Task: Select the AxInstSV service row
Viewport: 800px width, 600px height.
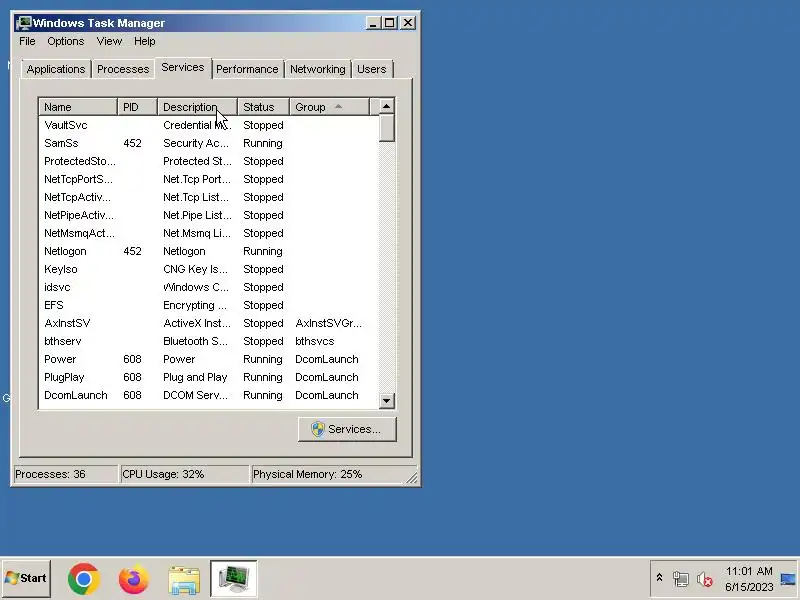Action: click(209, 323)
